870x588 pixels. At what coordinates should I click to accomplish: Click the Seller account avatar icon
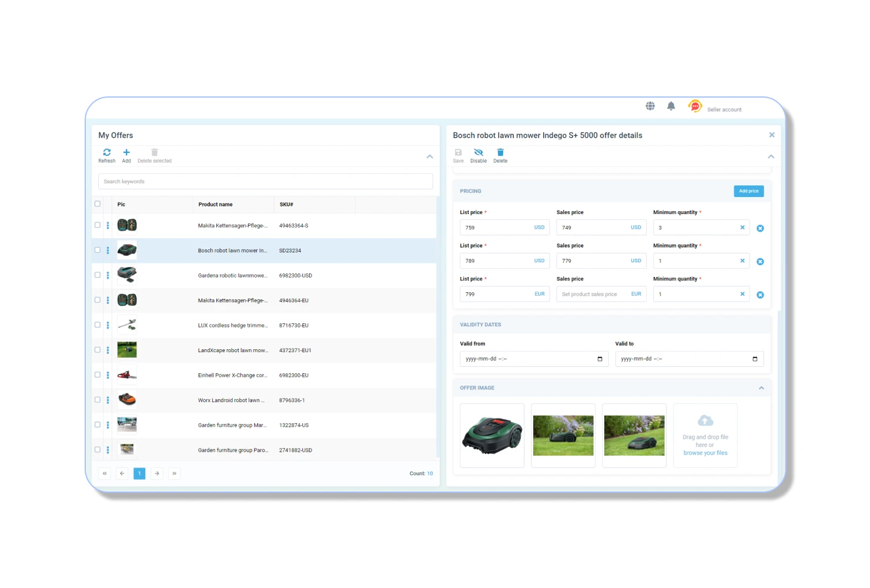click(695, 106)
